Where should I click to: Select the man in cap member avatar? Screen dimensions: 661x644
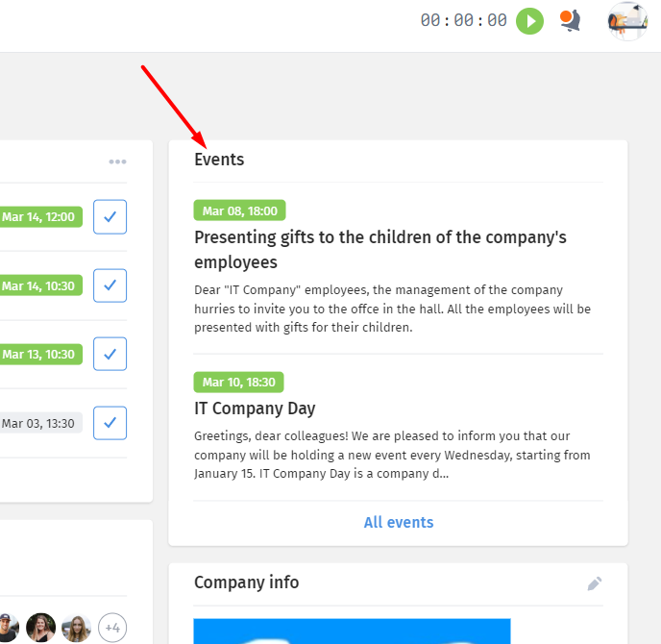tap(9, 628)
